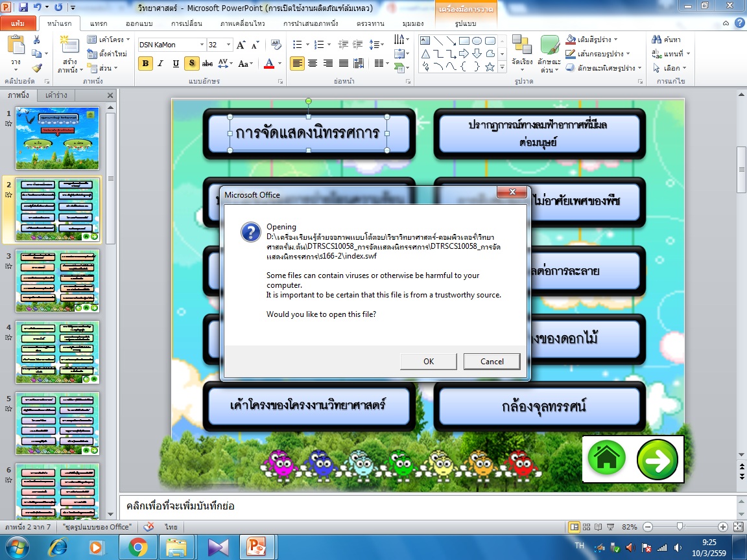
Task: Click OK in the Microsoft Office dialog
Action: (x=428, y=361)
